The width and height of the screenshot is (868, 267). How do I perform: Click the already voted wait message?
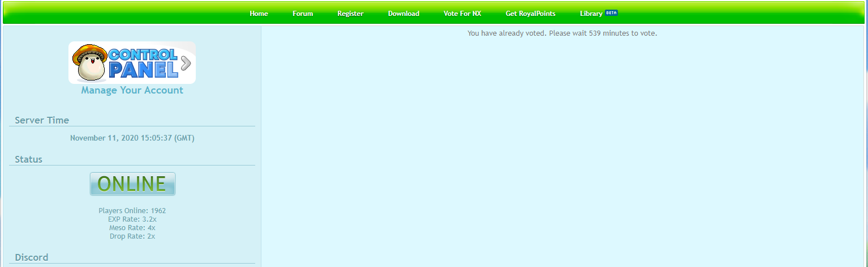pyautogui.click(x=562, y=33)
